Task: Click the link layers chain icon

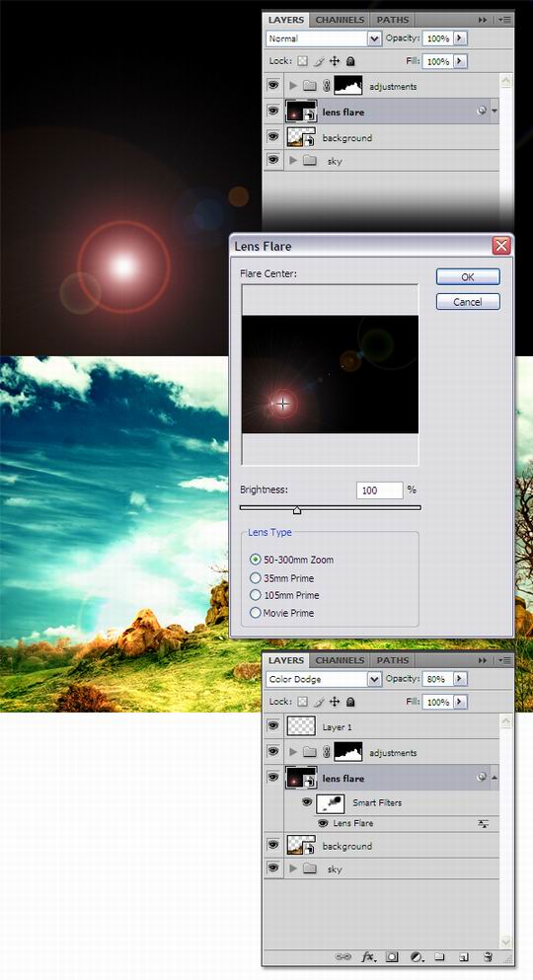Action: 343,957
